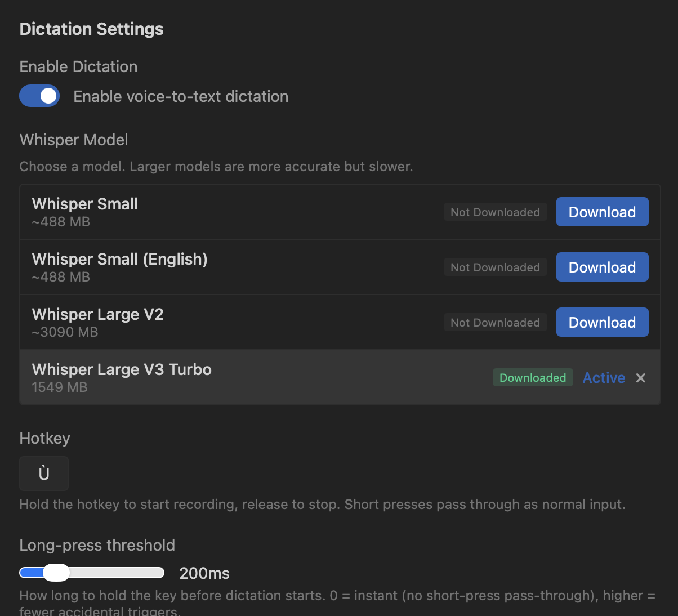Toggle the Enable Dictation switch off
Screen dimensions: 678x616
point(39,96)
